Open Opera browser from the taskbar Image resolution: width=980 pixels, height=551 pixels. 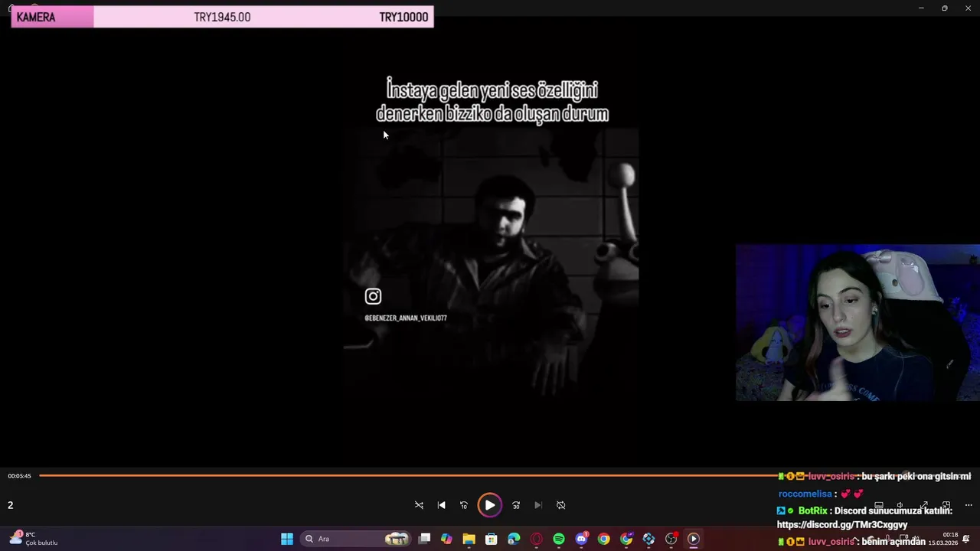click(x=537, y=539)
